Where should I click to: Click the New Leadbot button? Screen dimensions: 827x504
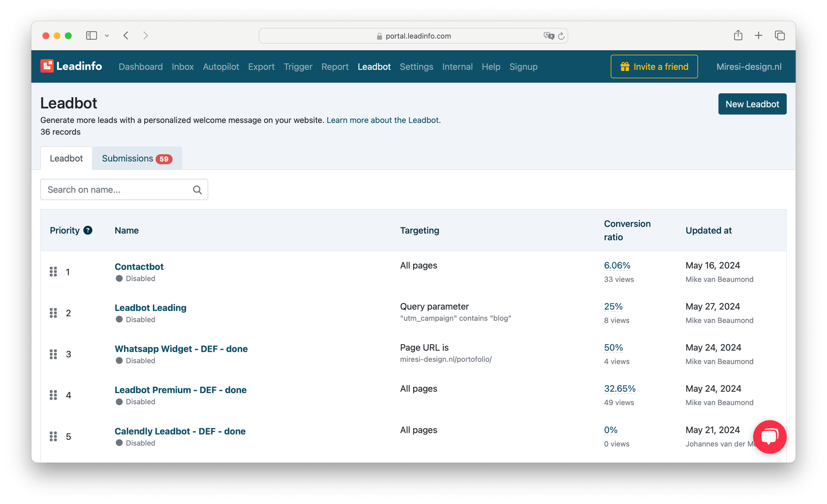click(x=752, y=104)
